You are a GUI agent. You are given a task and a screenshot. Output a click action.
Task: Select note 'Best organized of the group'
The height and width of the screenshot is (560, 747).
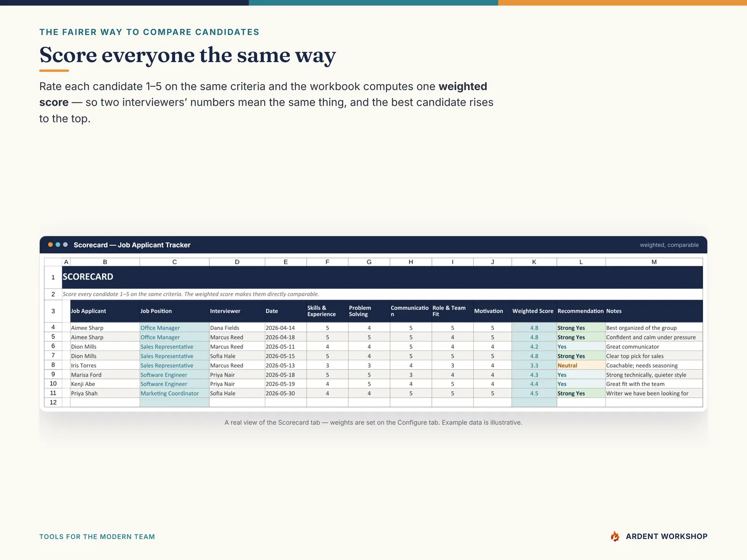[654, 328]
